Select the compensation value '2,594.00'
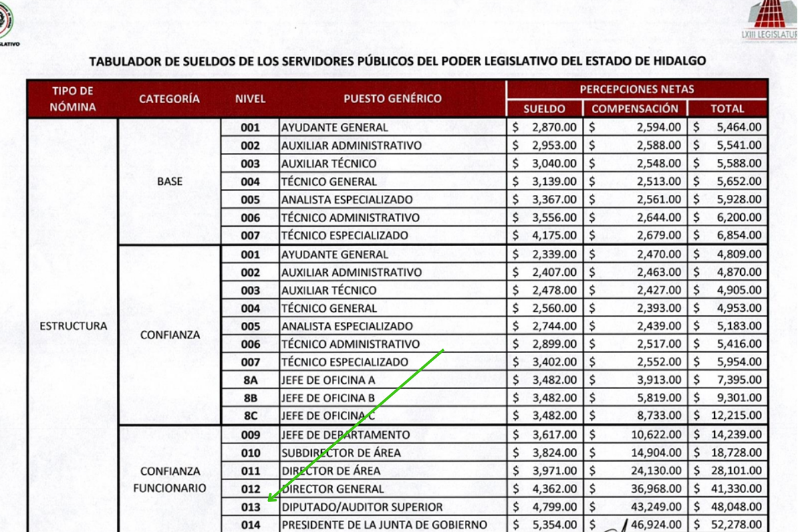The width and height of the screenshot is (798, 532). click(x=658, y=127)
